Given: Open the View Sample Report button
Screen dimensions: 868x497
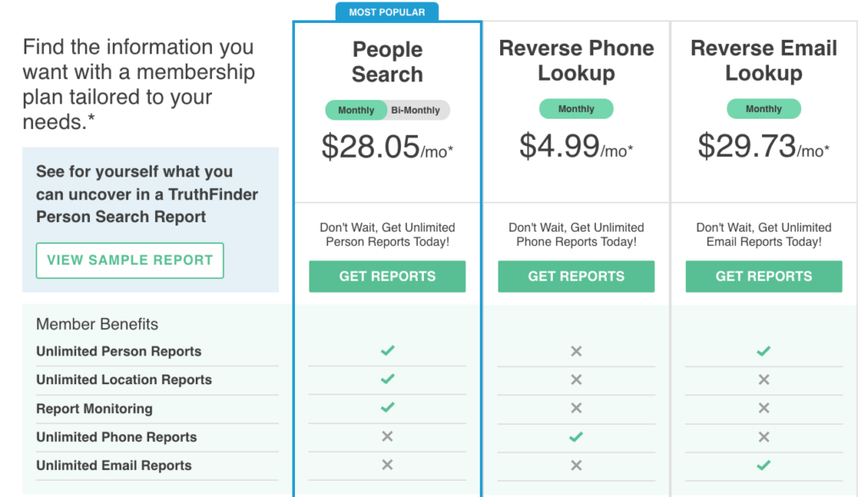Looking at the screenshot, I should [130, 260].
